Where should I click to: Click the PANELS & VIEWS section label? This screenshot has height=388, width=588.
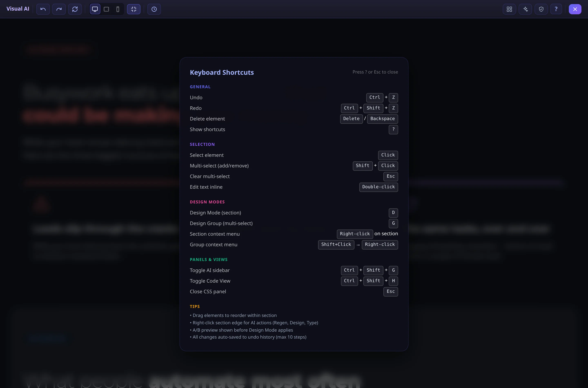click(x=208, y=260)
